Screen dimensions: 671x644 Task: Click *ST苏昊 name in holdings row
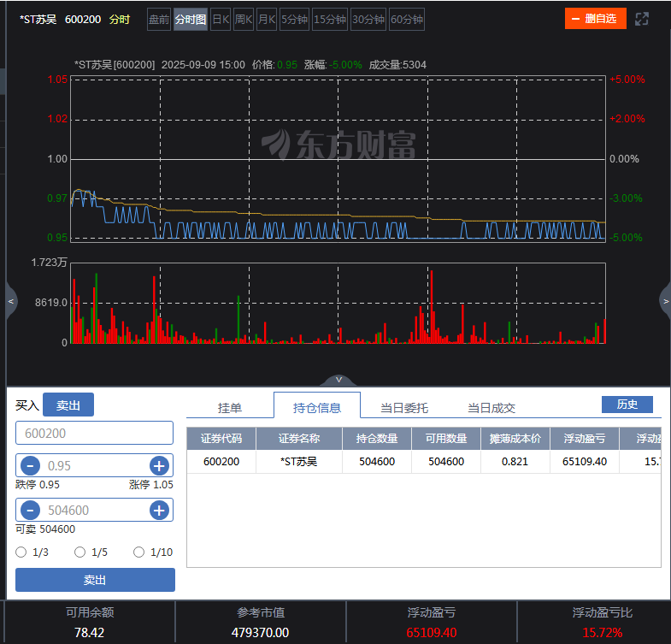(x=299, y=462)
